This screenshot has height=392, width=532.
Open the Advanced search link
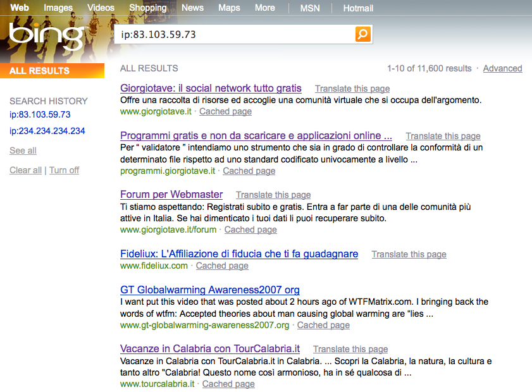click(x=502, y=68)
